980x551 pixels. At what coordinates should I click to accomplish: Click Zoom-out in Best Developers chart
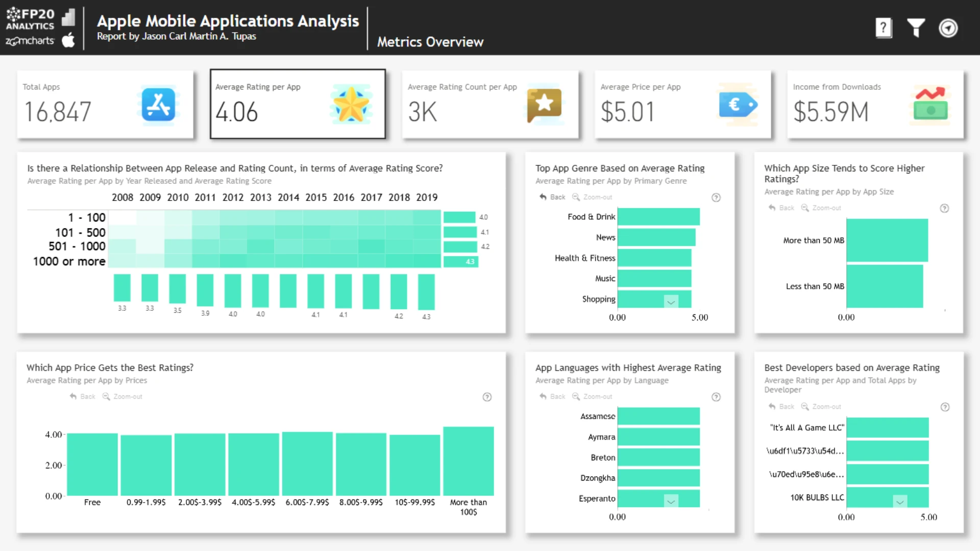point(821,407)
